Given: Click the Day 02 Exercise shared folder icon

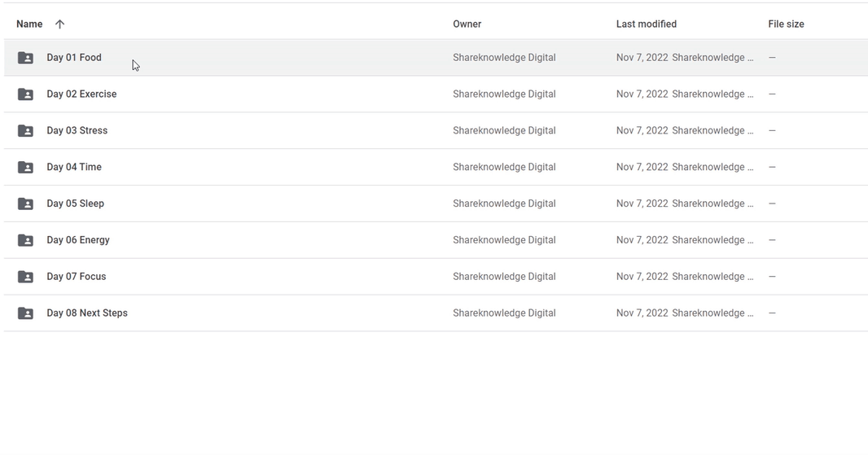Looking at the screenshot, I should (x=25, y=94).
